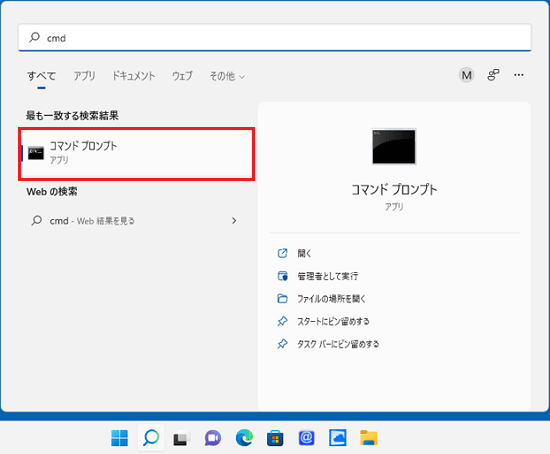550x454 pixels.
Task: Expand the その他 dropdown
Action: pyautogui.click(x=227, y=76)
